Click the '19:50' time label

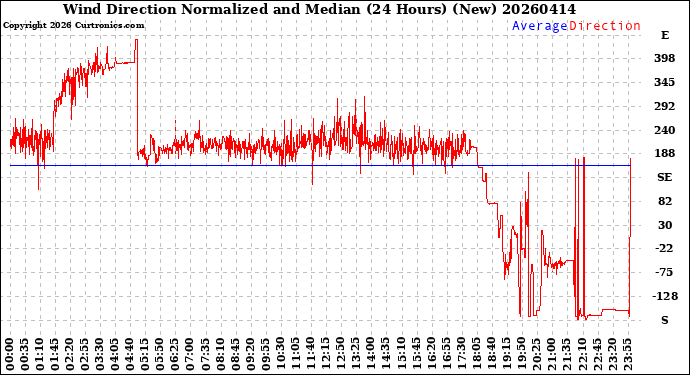pyautogui.click(x=521, y=355)
